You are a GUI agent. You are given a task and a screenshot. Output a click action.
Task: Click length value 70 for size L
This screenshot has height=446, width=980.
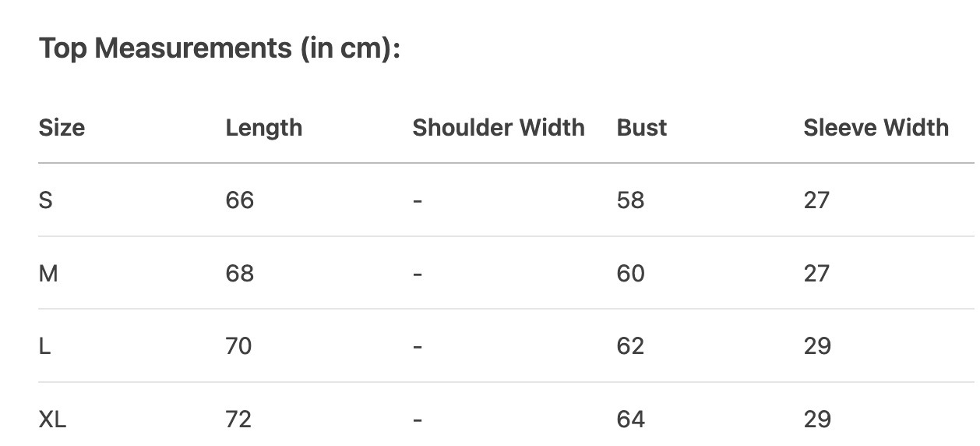coord(238,346)
